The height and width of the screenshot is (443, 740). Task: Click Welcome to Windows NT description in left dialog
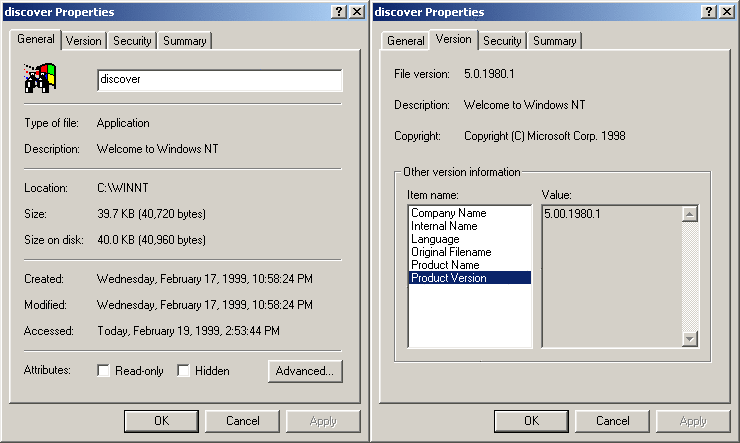158,149
